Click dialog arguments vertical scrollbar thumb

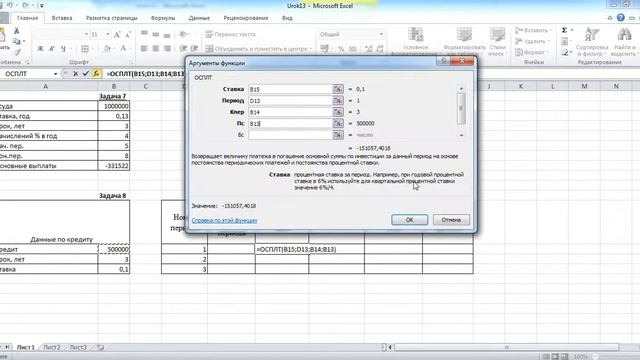point(461,108)
